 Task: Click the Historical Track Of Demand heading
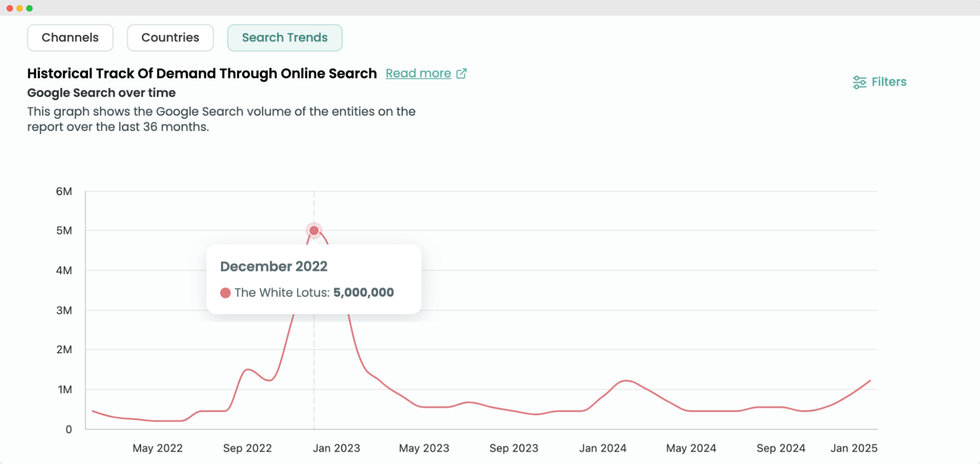[202, 74]
